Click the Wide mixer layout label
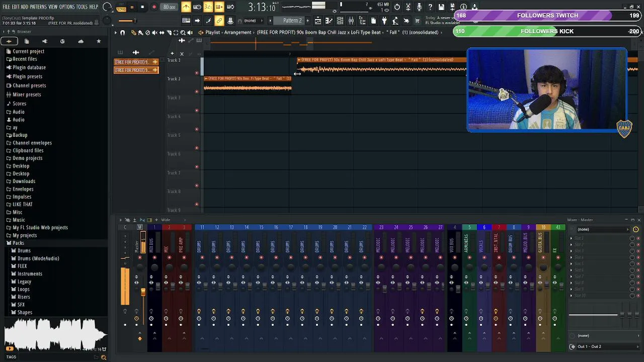644x362 pixels. pos(166,220)
